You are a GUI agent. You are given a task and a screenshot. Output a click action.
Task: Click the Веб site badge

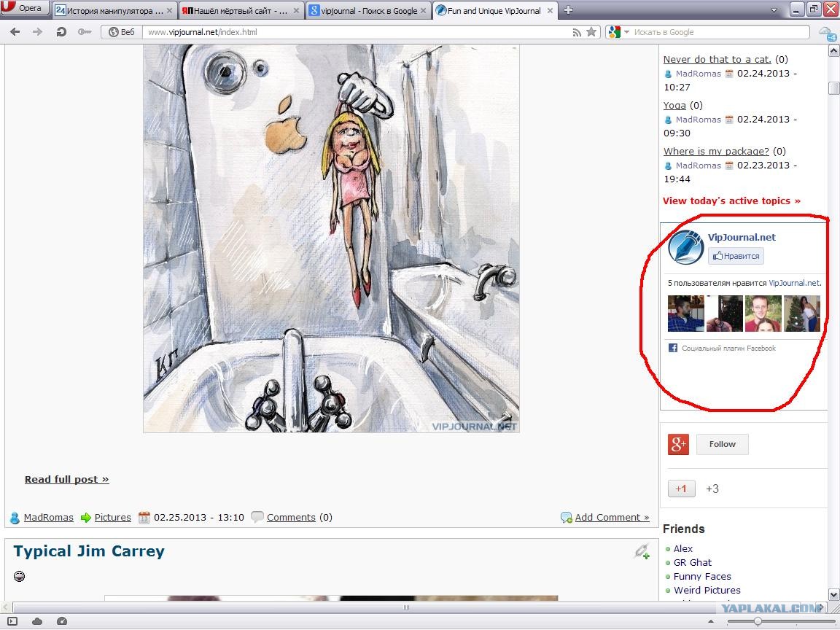[x=122, y=32]
